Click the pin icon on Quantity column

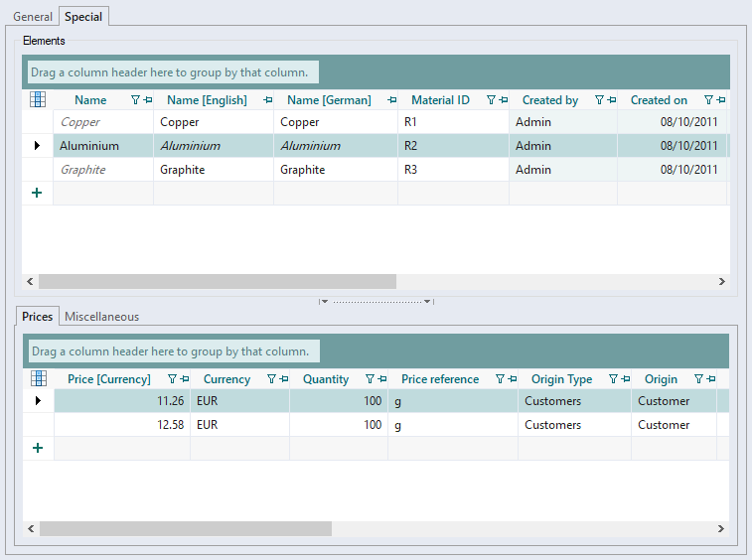[x=381, y=379]
